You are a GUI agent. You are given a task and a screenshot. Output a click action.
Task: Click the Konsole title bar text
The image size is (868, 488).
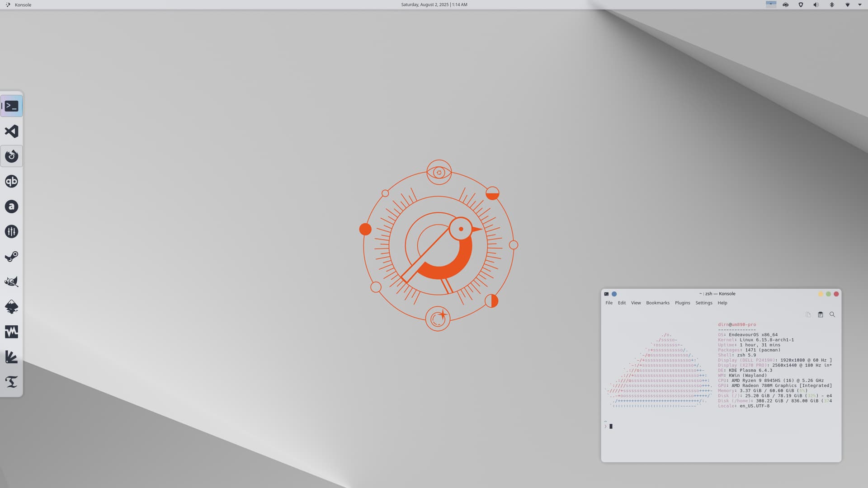coord(717,294)
